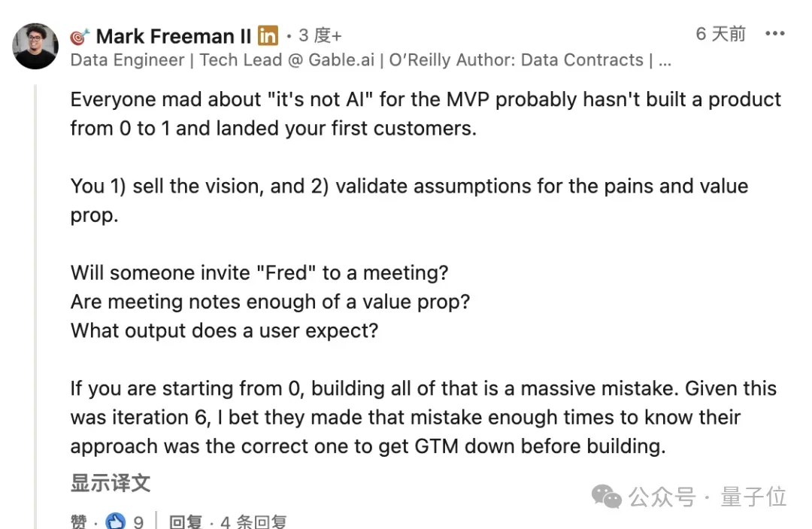Like the comment with the 赞 button

click(x=79, y=521)
